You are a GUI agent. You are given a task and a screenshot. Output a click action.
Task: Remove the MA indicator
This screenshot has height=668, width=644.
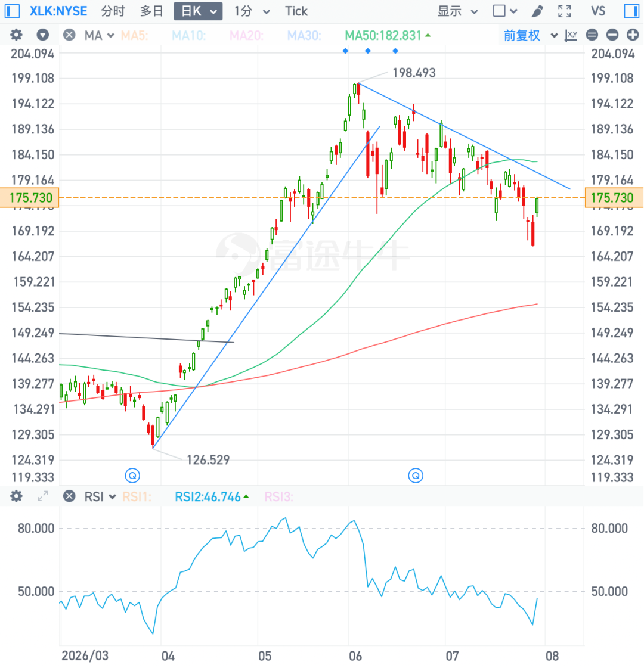pos(69,35)
